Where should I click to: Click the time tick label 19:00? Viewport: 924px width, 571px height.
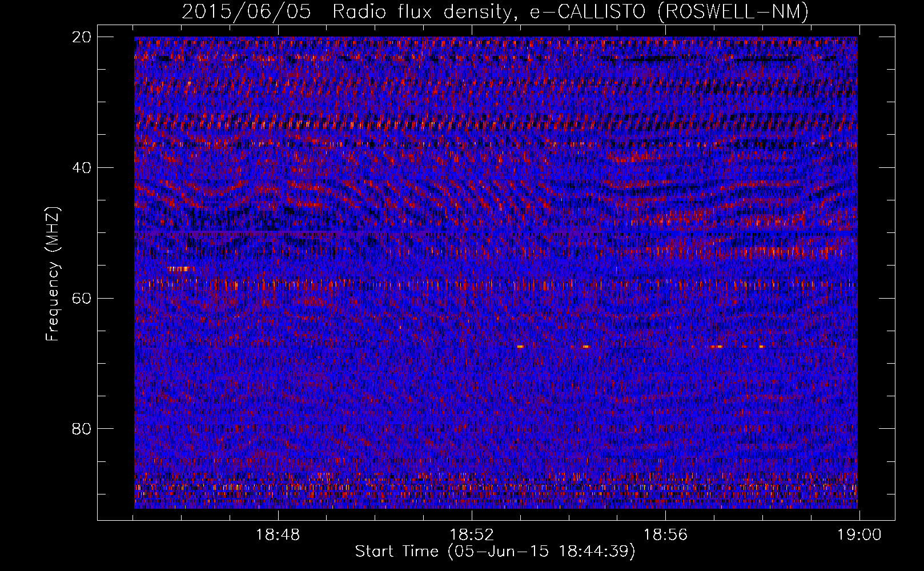(x=859, y=535)
